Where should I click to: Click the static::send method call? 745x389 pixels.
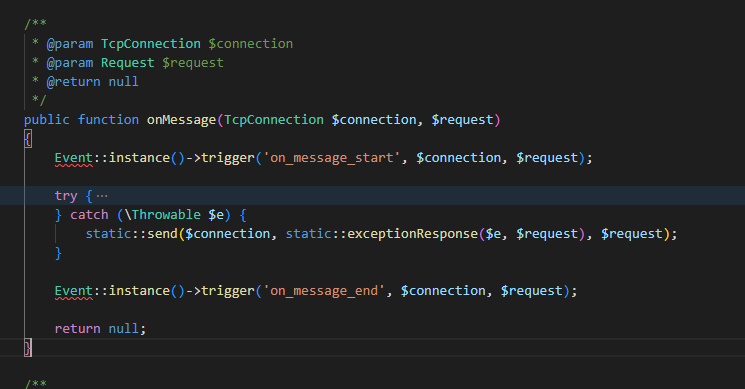coord(132,234)
